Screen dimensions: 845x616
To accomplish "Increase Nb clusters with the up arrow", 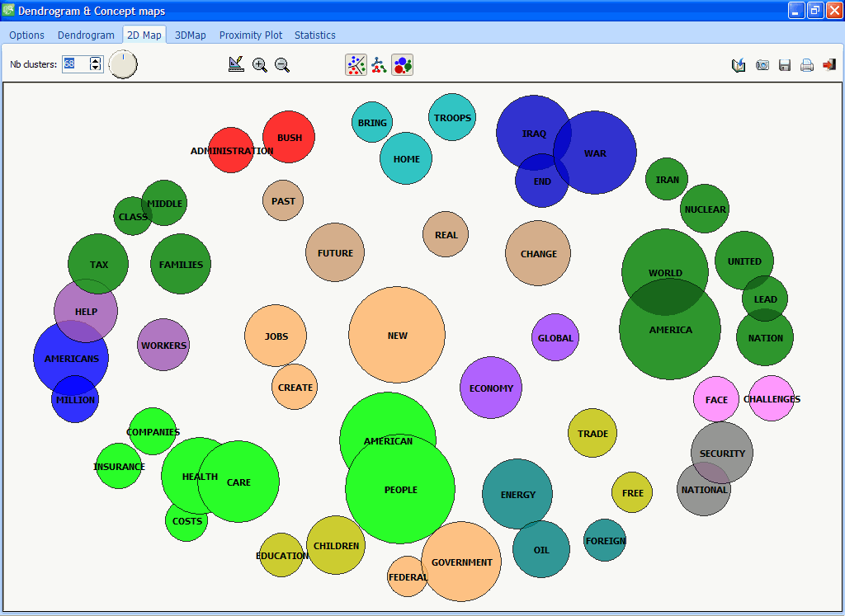I will point(96,60).
